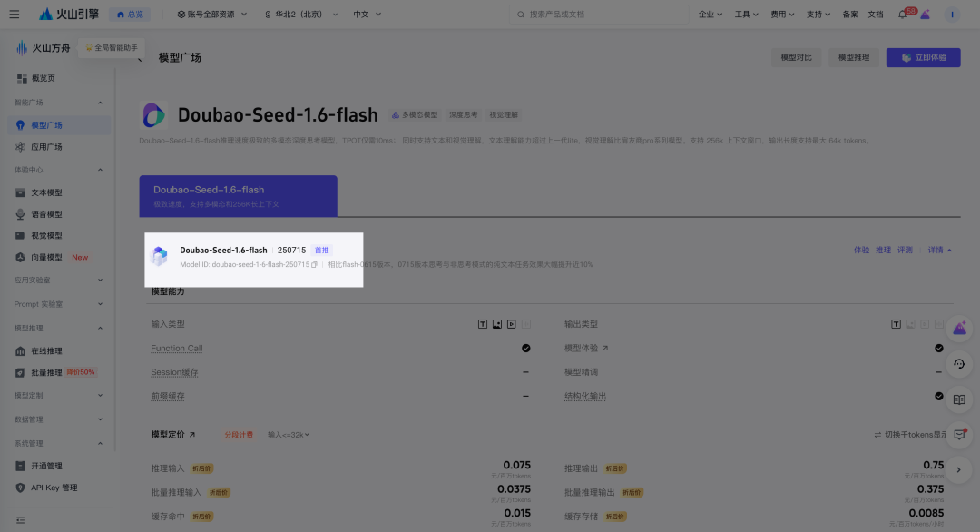Collapse the 智能广场 sidebar group
Screen dimensions: 980x532
[100, 103]
